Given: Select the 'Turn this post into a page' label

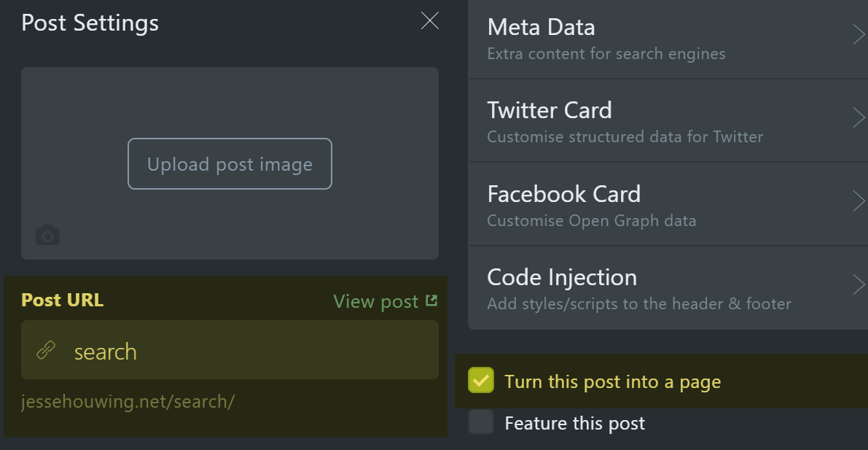Looking at the screenshot, I should pos(612,381).
